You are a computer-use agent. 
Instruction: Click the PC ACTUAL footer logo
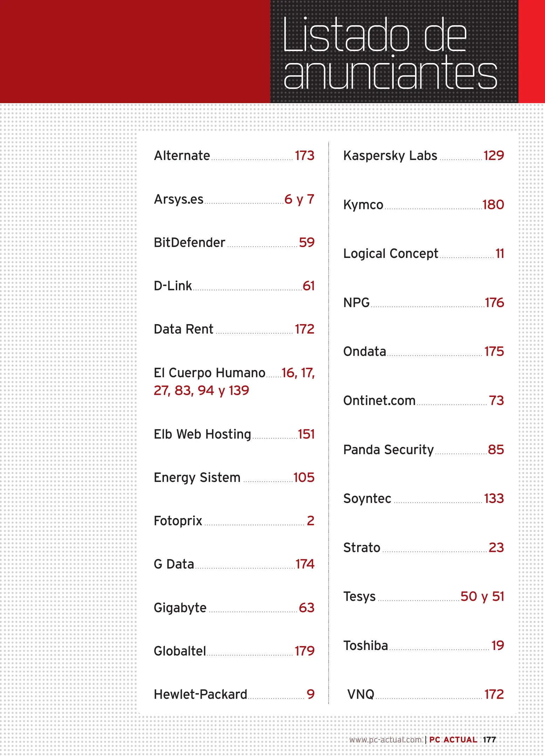(x=453, y=740)
